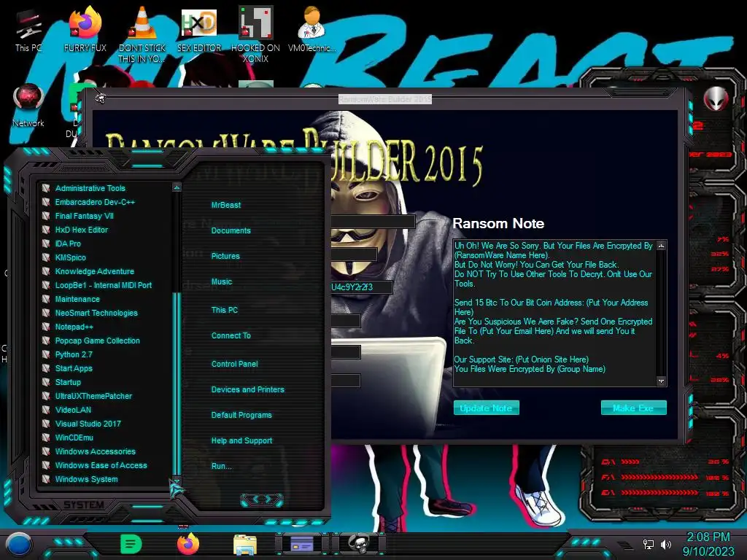Open Final Fantasy VII start menu folder
Viewport: 747px width, 560px height.
[85, 216]
